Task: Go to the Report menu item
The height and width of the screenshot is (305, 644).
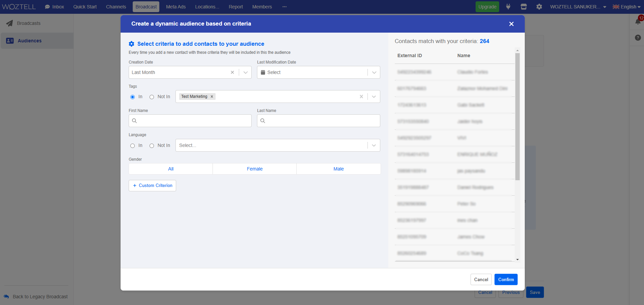Action: (235, 7)
